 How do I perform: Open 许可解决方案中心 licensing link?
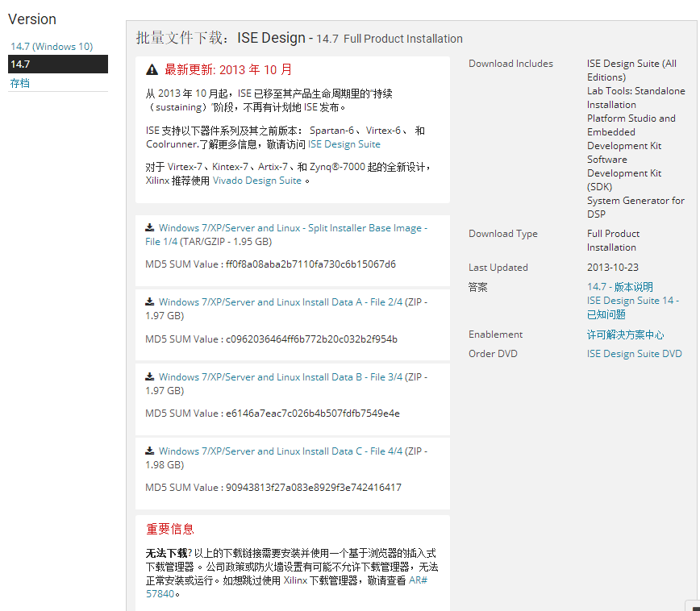tap(625, 335)
